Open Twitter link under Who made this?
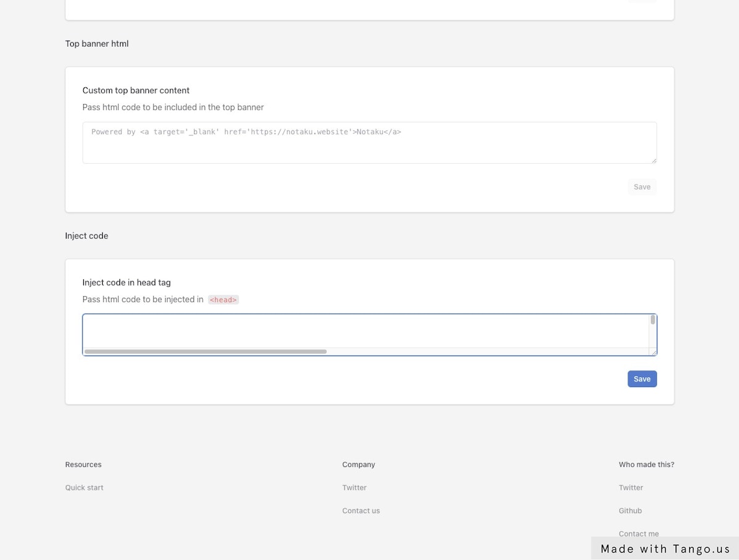The width and height of the screenshot is (739, 560). coord(631,488)
